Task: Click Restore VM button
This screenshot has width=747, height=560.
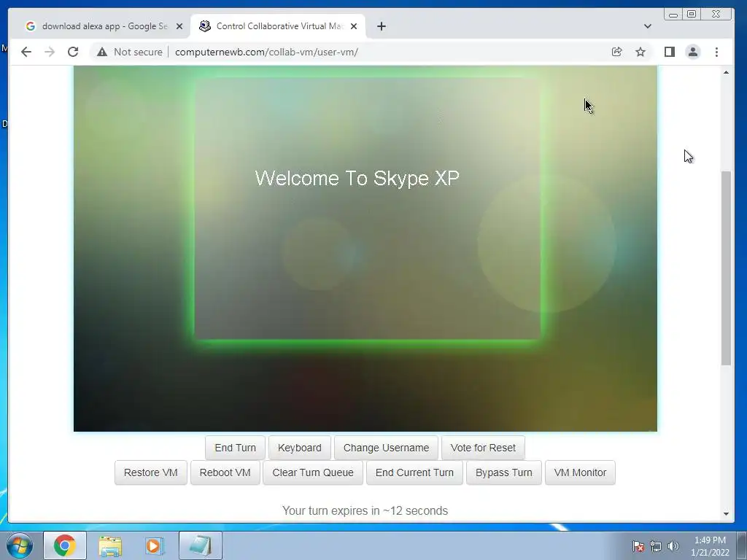Action: click(150, 472)
